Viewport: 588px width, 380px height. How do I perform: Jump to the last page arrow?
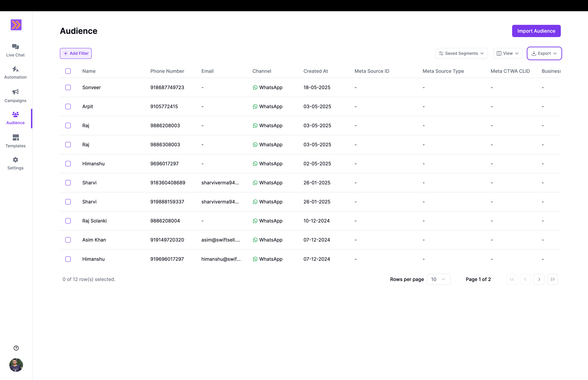552,279
